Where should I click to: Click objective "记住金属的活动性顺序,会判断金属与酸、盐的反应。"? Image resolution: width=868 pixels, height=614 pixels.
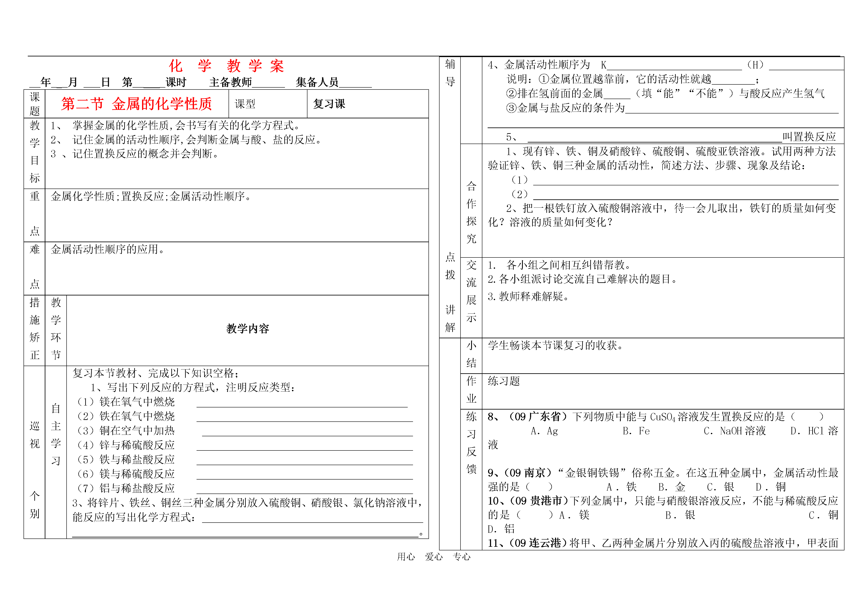[198, 140]
